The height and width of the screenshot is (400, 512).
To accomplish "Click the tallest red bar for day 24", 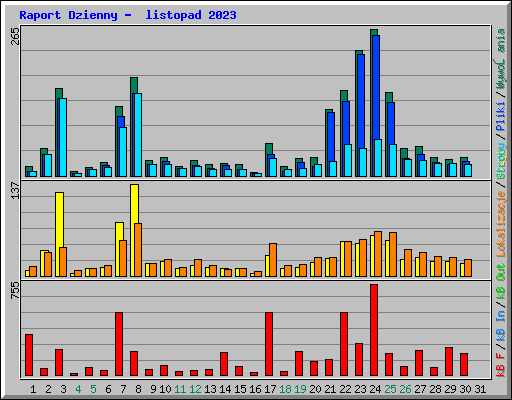I will click(x=374, y=330).
